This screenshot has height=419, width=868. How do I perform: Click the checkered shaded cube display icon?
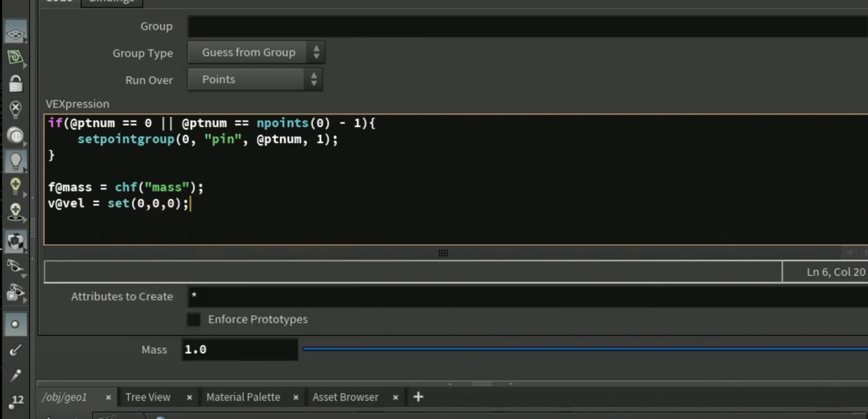pyautogui.click(x=16, y=242)
